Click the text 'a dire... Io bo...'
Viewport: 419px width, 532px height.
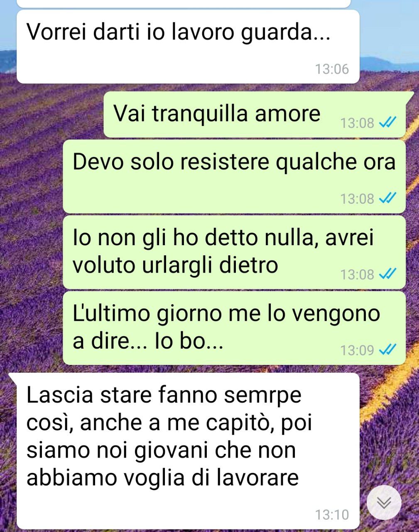(x=148, y=341)
